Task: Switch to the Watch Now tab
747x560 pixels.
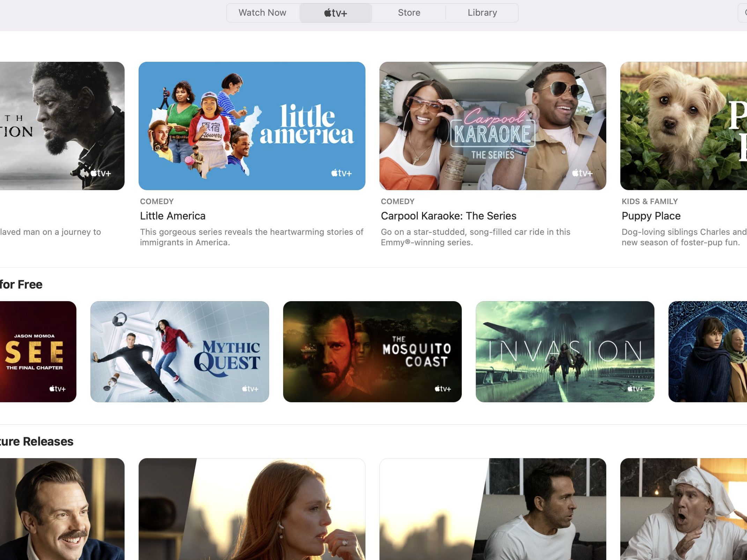Action: click(262, 13)
